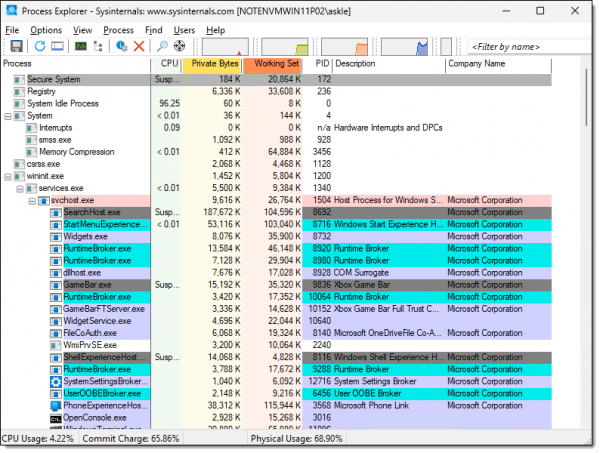
Task: Select the smss.exe process row
Action: point(276,140)
